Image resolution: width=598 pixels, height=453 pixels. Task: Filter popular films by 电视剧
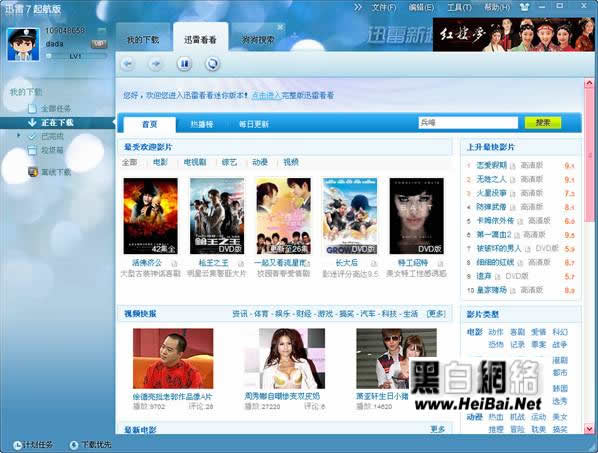[195, 162]
